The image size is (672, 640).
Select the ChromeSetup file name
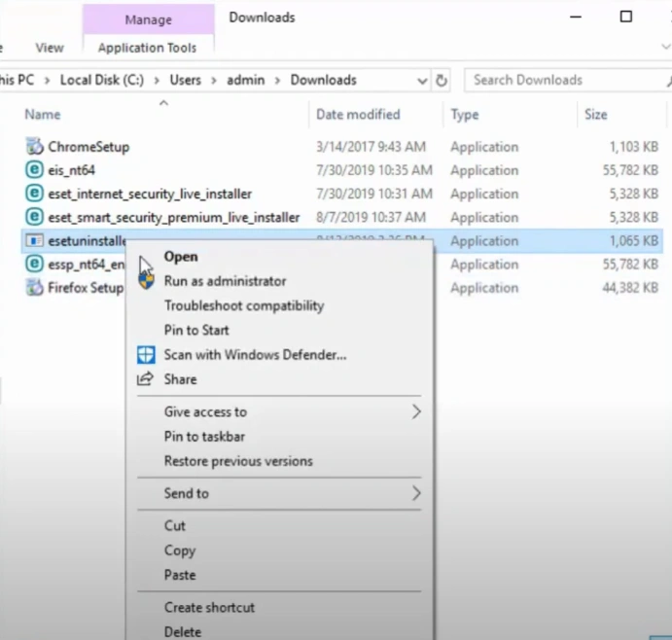[x=88, y=147]
